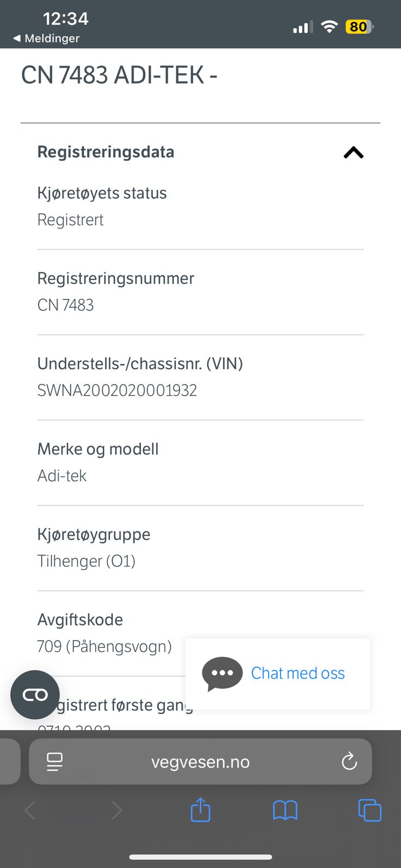This screenshot has width=401, height=868.
Task: Tap the Safari share icon
Action: (200, 809)
